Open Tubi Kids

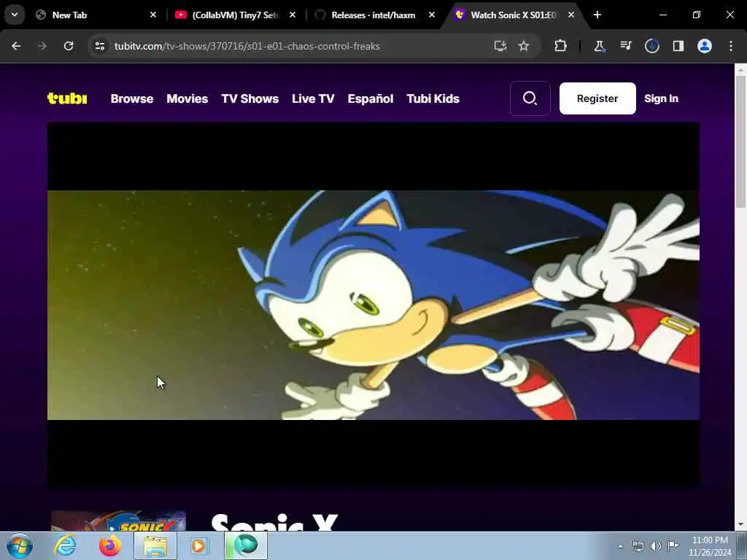pyautogui.click(x=433, y=98)
